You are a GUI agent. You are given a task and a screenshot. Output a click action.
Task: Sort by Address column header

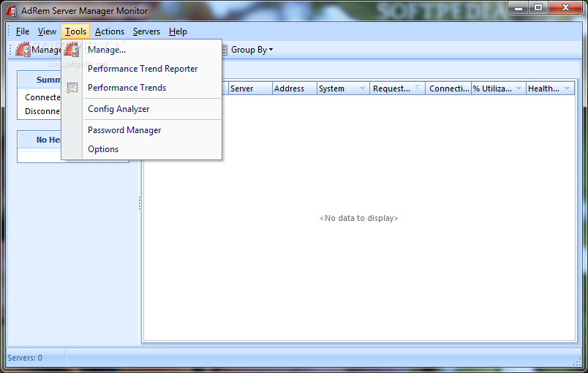pos(295,88)
